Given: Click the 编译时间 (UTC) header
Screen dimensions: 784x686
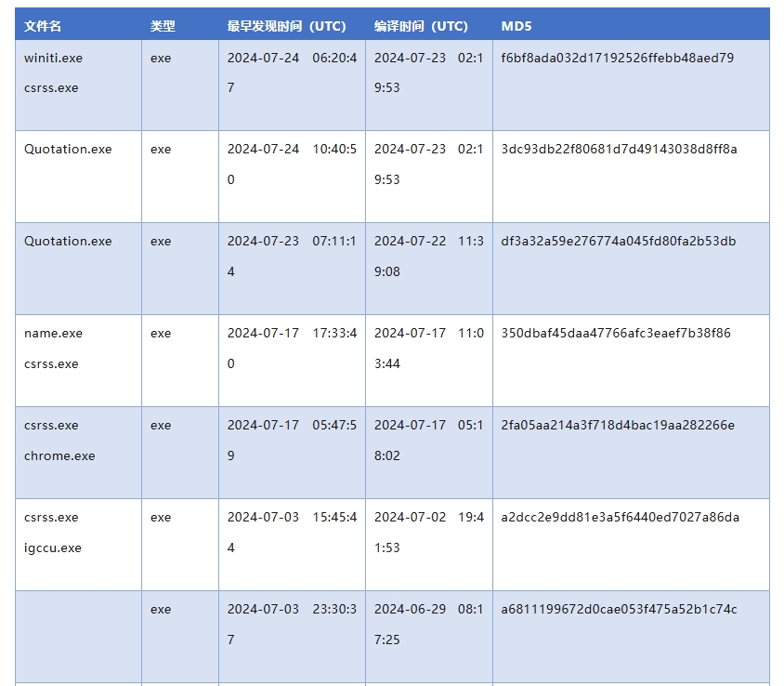Looking at the screenshot, I should pyautogui.click(x=421, y=26).
